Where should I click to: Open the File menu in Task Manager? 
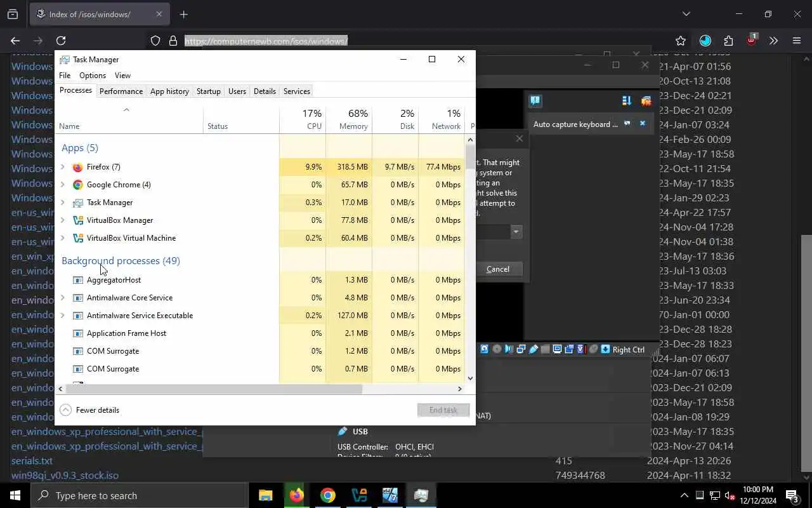click(65, 75)
